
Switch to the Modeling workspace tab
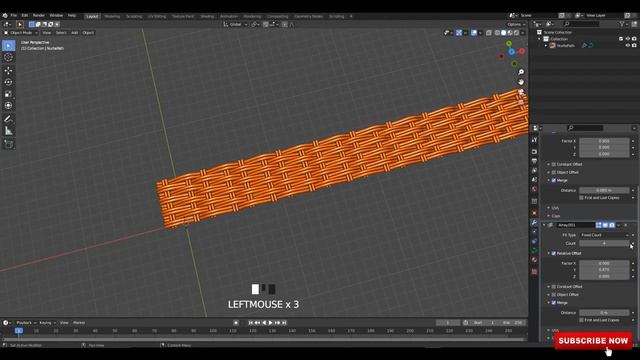tap(112, 16)
